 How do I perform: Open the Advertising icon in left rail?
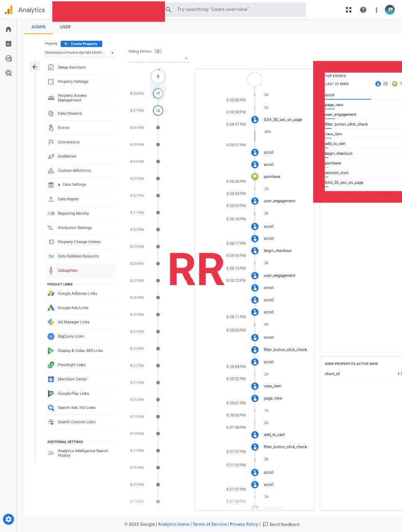8,73
